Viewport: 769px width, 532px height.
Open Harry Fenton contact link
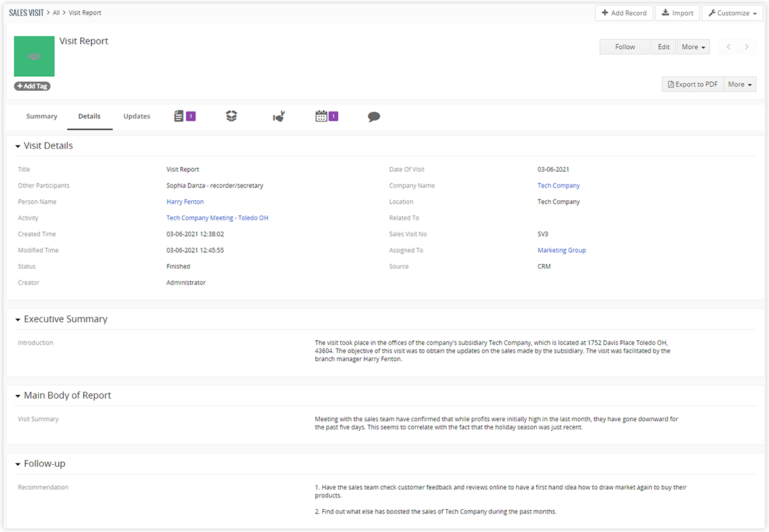(x=185, y=202)
